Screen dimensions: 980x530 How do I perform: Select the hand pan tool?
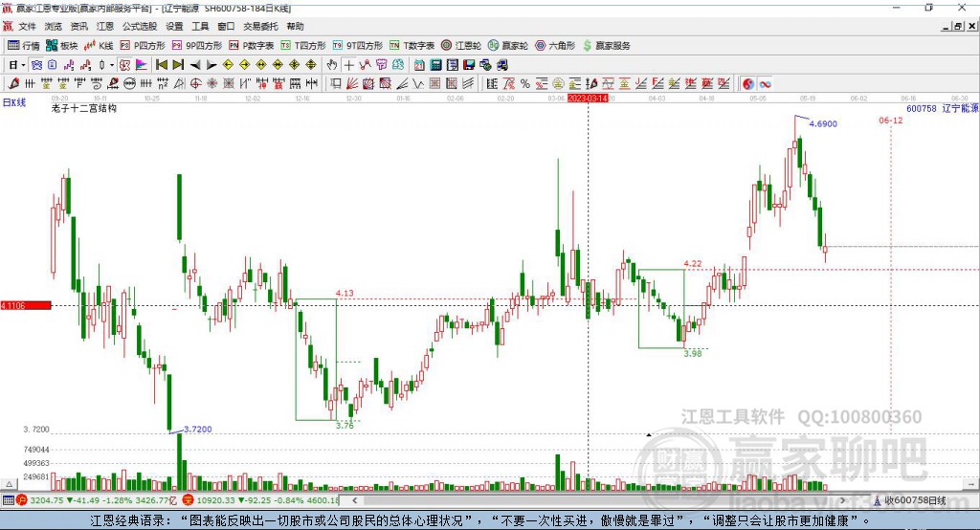tap(332, 65)
